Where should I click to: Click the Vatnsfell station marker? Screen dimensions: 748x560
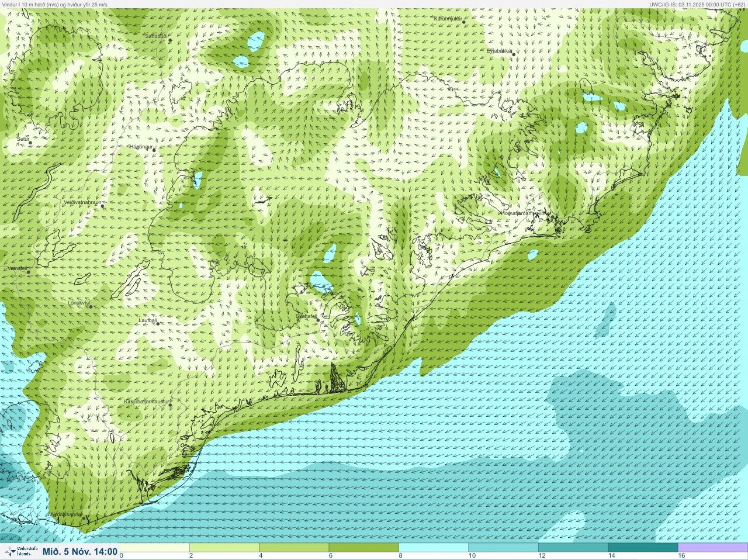click(x=28, y=272)
